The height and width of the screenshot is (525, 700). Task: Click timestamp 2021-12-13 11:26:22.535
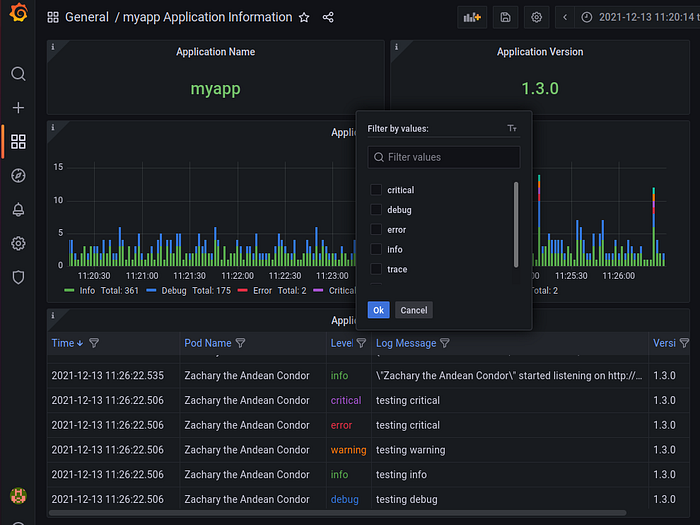[107, 375]
